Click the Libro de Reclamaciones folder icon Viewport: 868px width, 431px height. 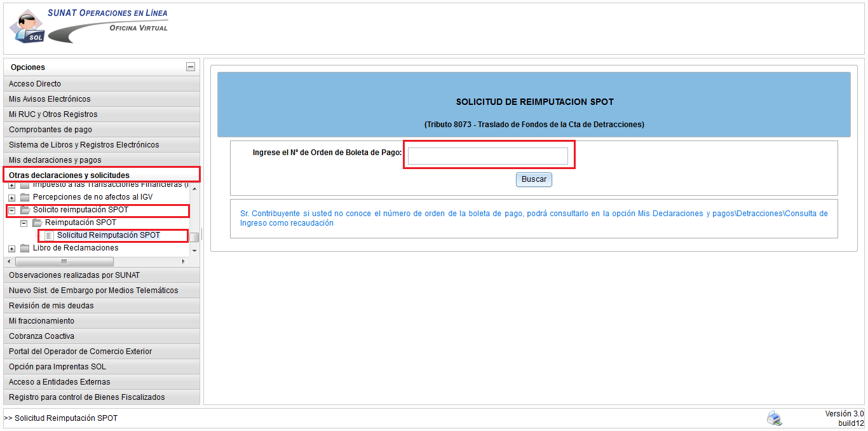click(25, 249)
